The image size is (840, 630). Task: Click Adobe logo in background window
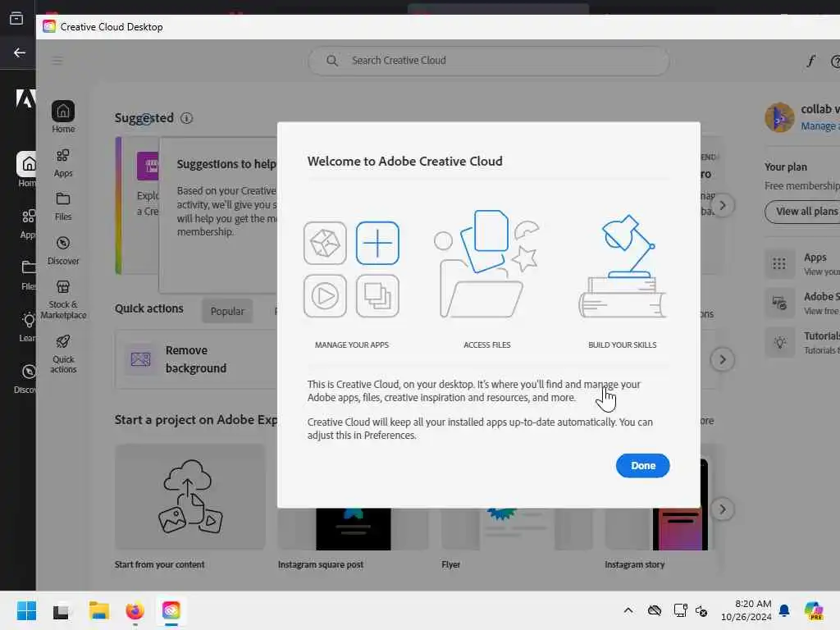(x=25, y=98)
